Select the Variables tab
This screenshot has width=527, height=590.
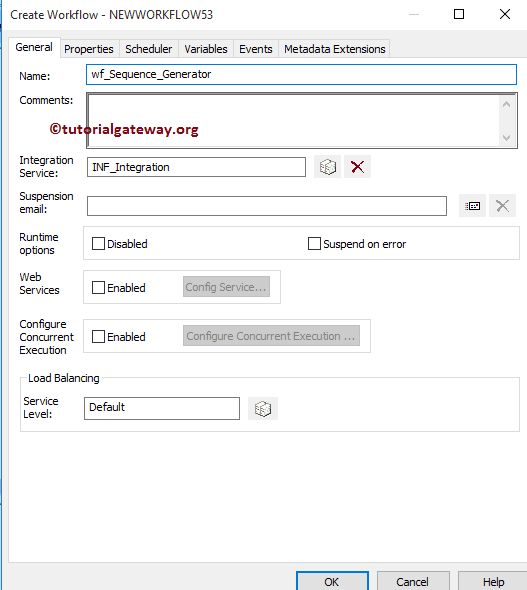pyautogui.click(x=206, y=49)
